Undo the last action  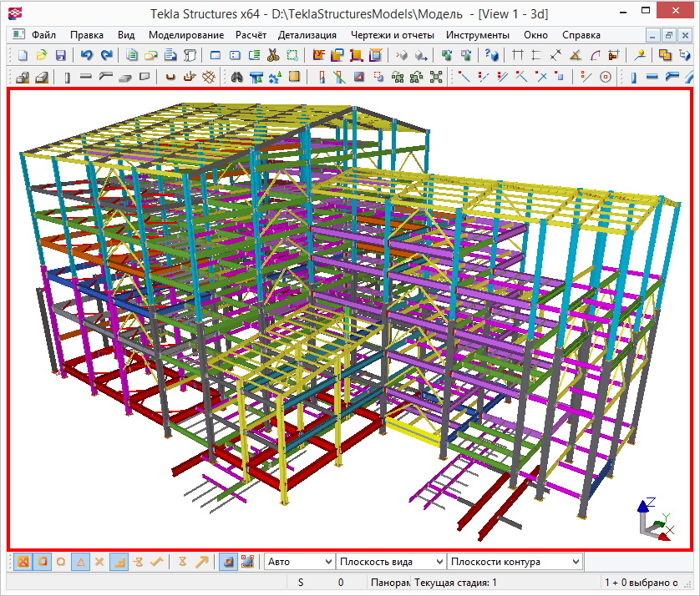click(87, 55)
